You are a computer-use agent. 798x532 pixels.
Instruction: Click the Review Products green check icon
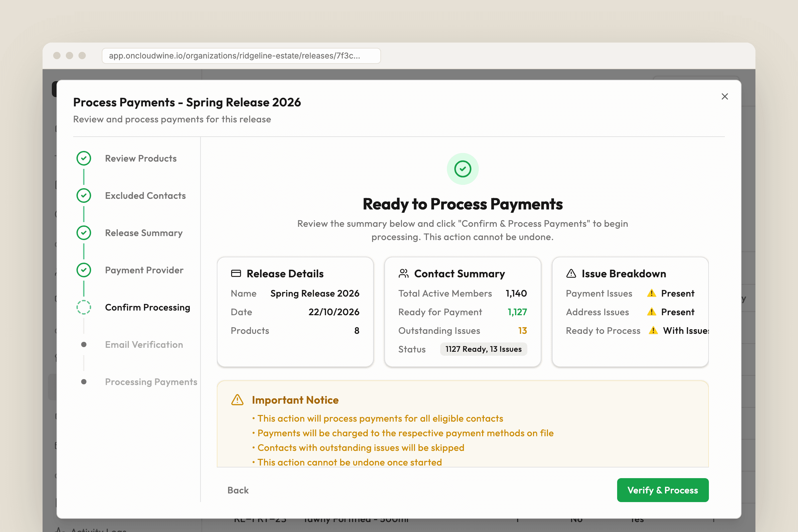point(84,159)
